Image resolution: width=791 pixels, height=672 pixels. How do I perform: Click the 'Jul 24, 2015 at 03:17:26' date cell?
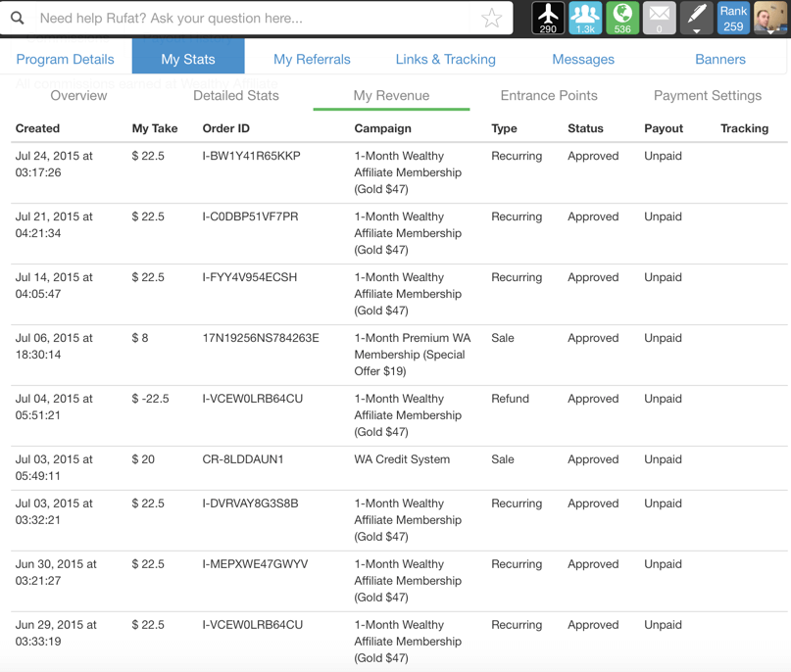coord(54,164)
